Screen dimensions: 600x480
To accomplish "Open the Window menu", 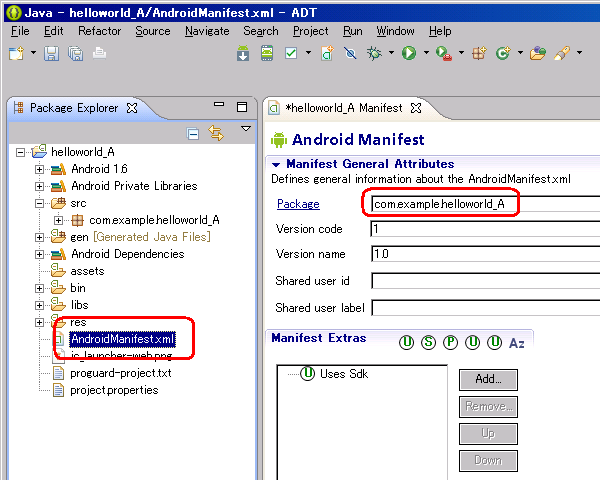I will pyautogui.click(x=395, y=31).
